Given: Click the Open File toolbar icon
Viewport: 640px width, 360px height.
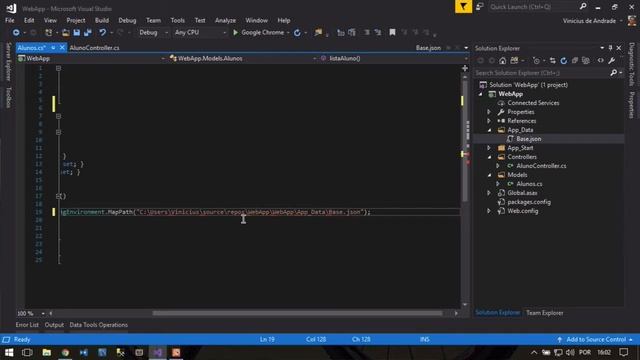Looking at the screenshot, I should (x=65, y=32).
